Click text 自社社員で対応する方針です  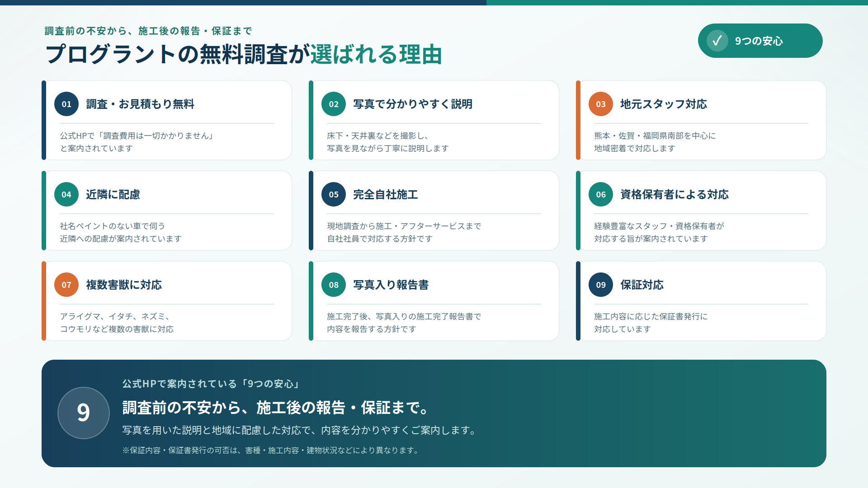click(x=380, y=239)
